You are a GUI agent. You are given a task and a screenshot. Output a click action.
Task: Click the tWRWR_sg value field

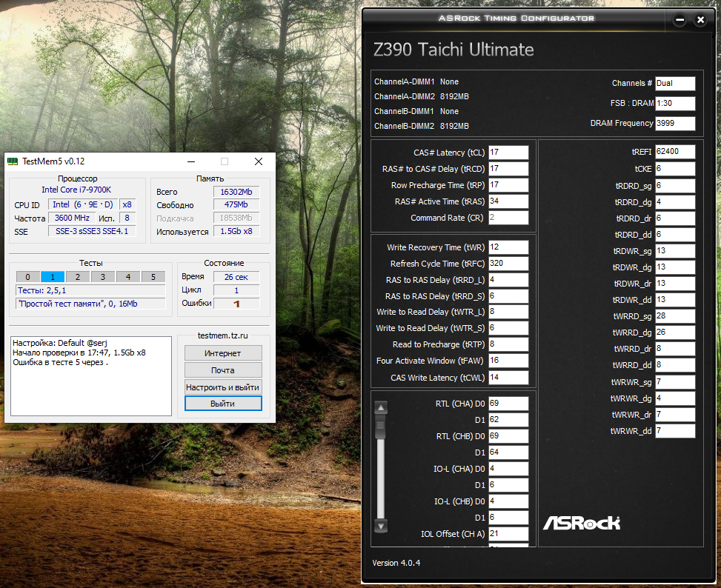(675, 381)
